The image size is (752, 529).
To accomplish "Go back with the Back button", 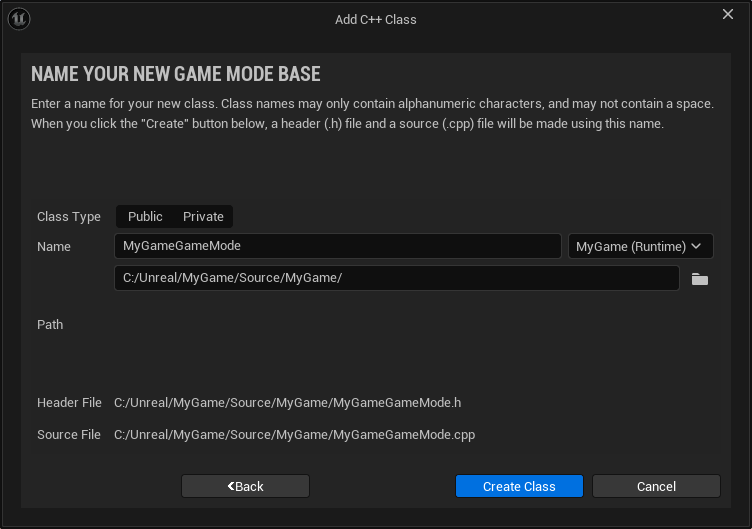I will 245,486.
